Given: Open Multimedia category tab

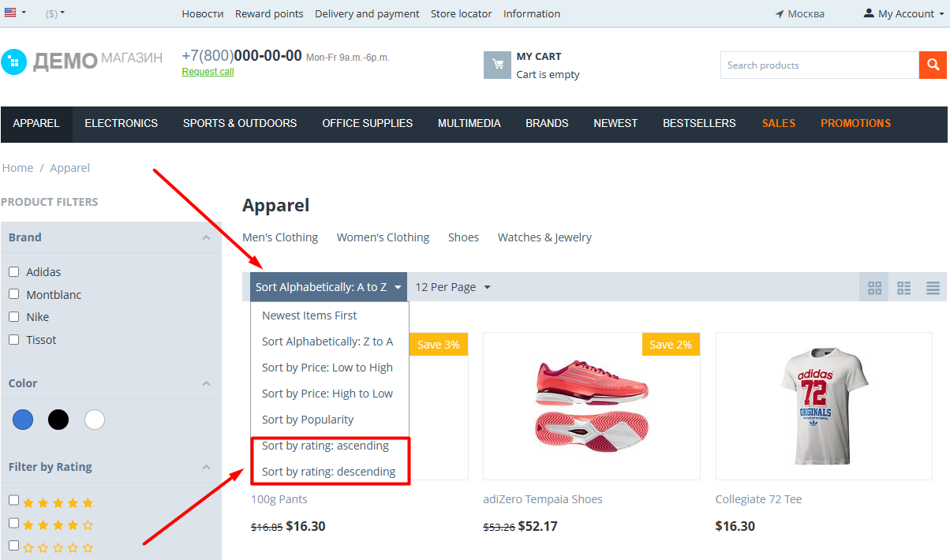Looking at the screenshot, I should [469, 124].
